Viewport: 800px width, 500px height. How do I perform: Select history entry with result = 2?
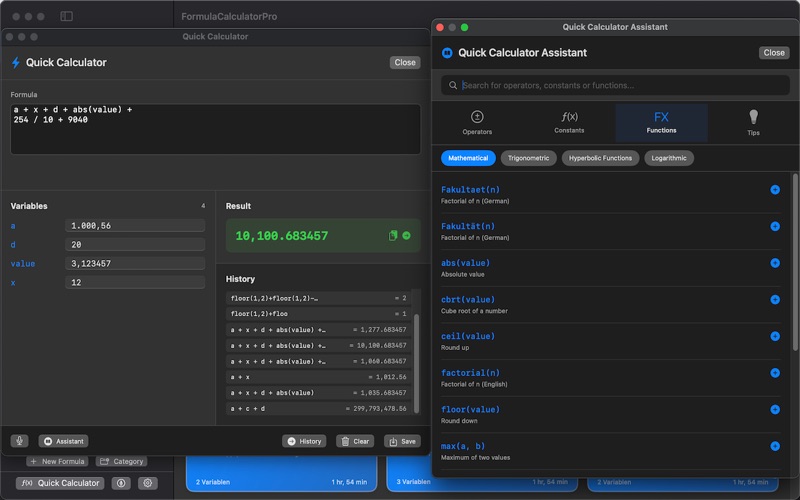(318, 298)
